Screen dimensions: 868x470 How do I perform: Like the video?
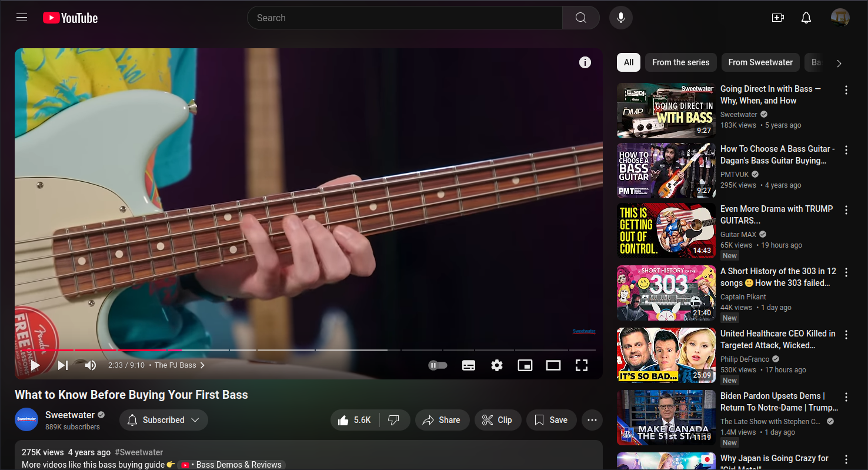(355, 420)
